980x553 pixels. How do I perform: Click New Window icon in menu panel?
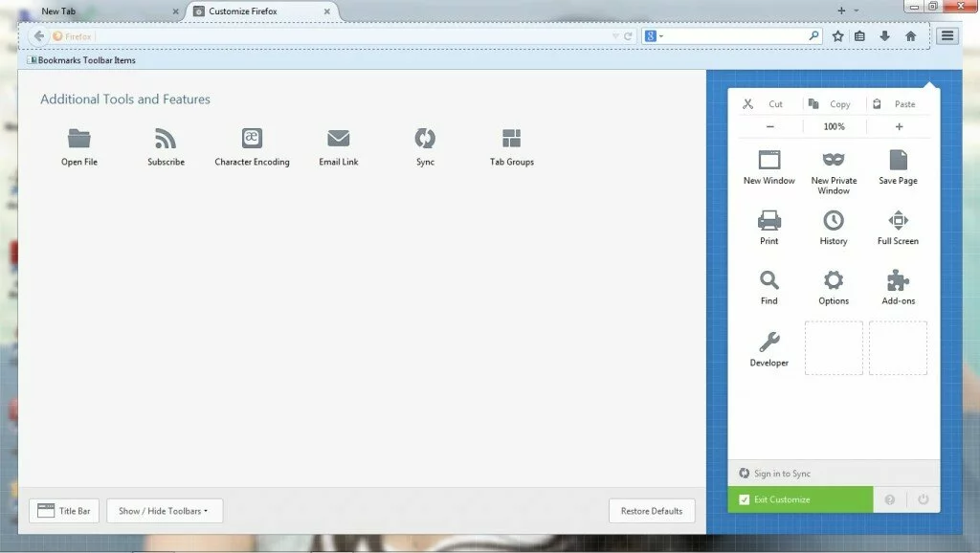click(769, 160)
